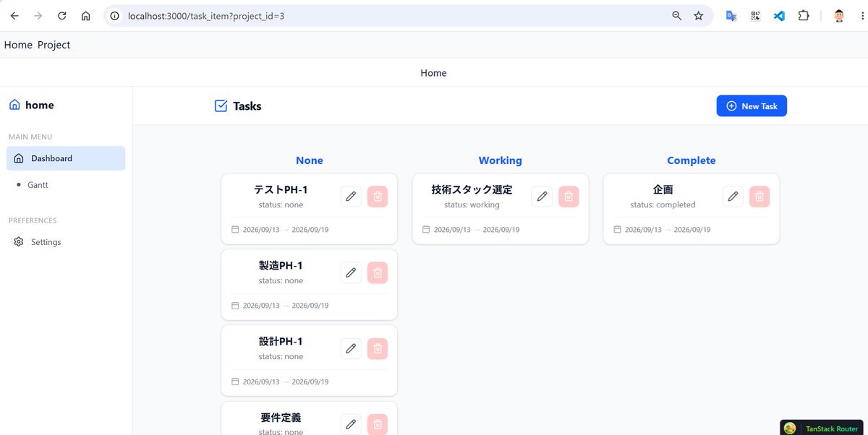Open the browser profile avatar
The width and height of the screenshot is (868, 435).
click(839, 16)
